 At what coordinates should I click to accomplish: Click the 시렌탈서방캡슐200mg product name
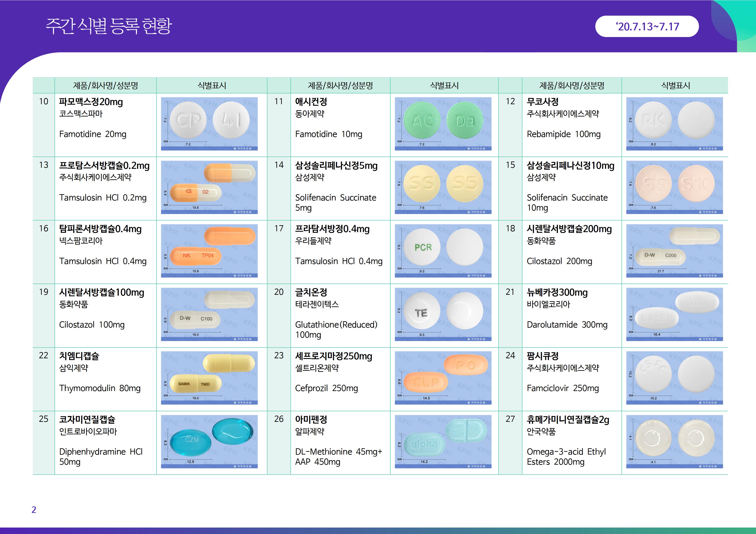click(x=569, y=229)
